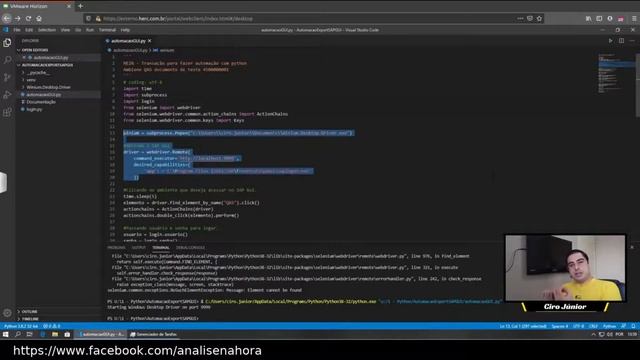Open the Explorer view in activity bar
Image resolution: width=640 pixels, height=360 pixels.
point(7,42)
